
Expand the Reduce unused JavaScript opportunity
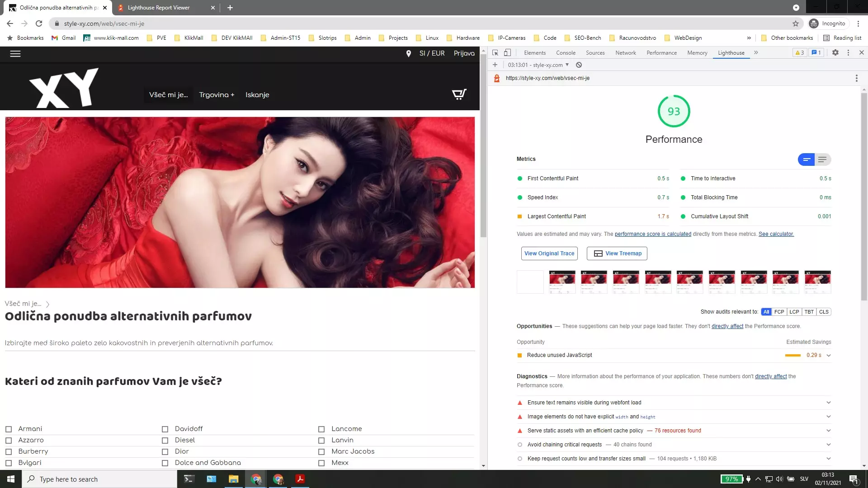[x=828, y=355]
